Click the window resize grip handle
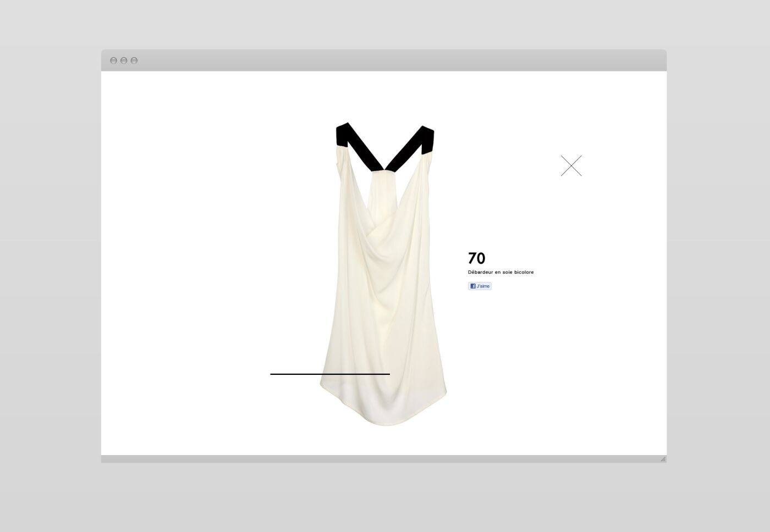Screen dimensions: 770x532 click(x=663, y=459)
